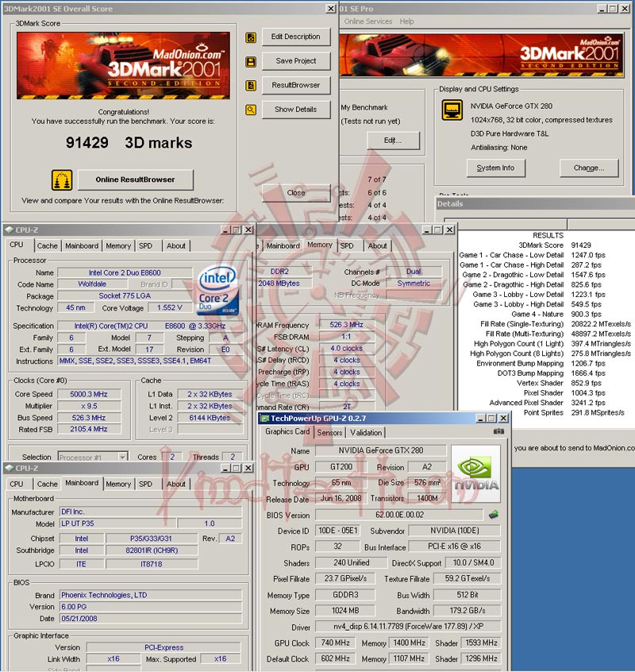Click the upper CPU-Z window title icon
Screen dimensions: 635x672
click(10, 230)
